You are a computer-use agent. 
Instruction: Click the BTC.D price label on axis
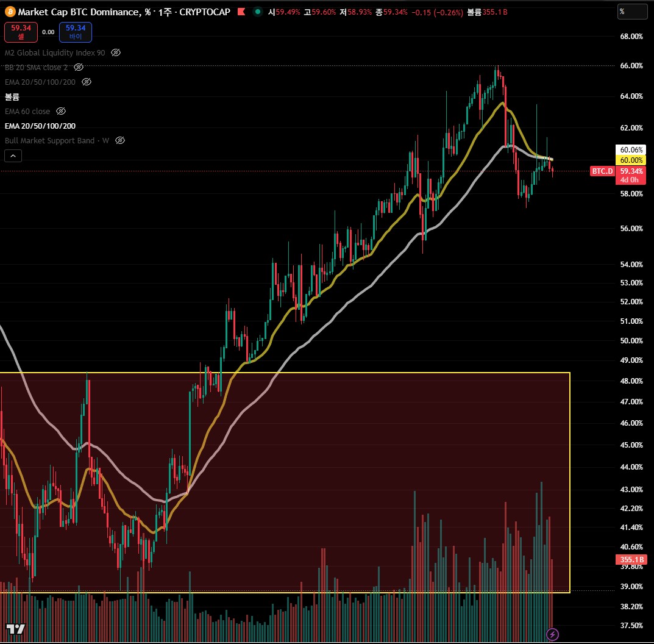pos(602,171)
